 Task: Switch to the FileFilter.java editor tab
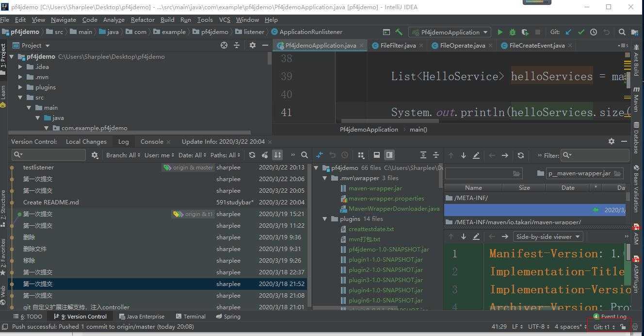398,45
